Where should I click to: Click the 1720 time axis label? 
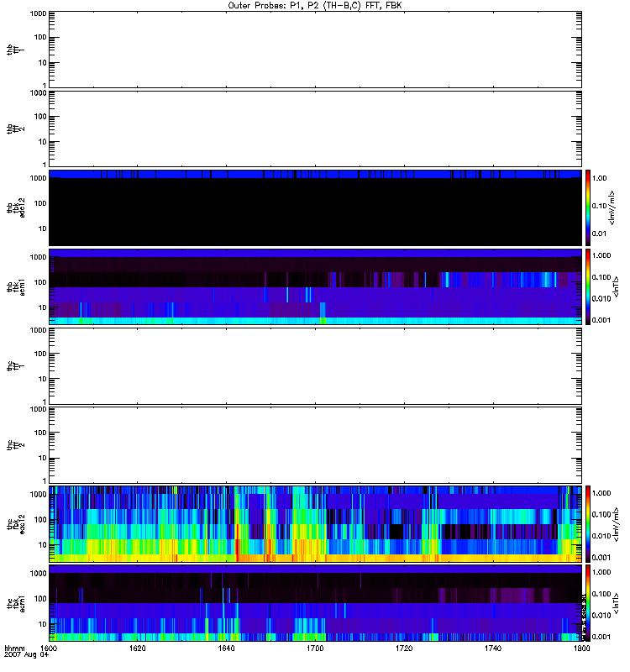coord(404,648)
